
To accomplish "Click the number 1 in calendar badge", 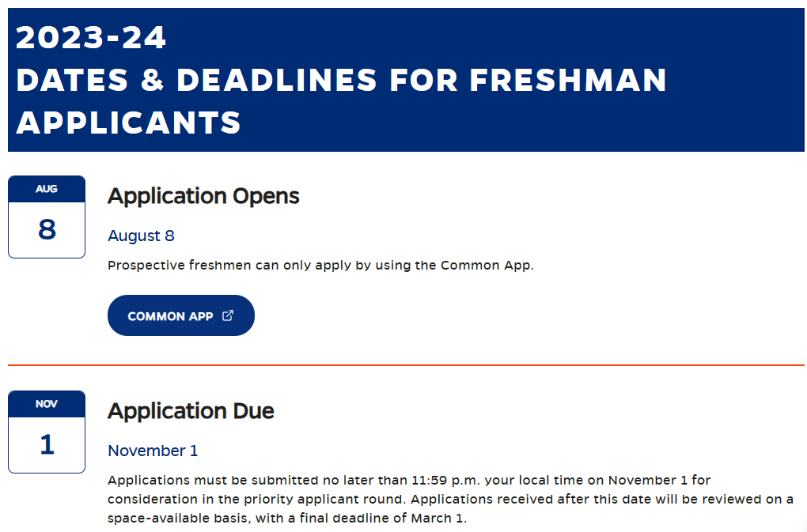I will pyautogui.click(x=47, y=444).
